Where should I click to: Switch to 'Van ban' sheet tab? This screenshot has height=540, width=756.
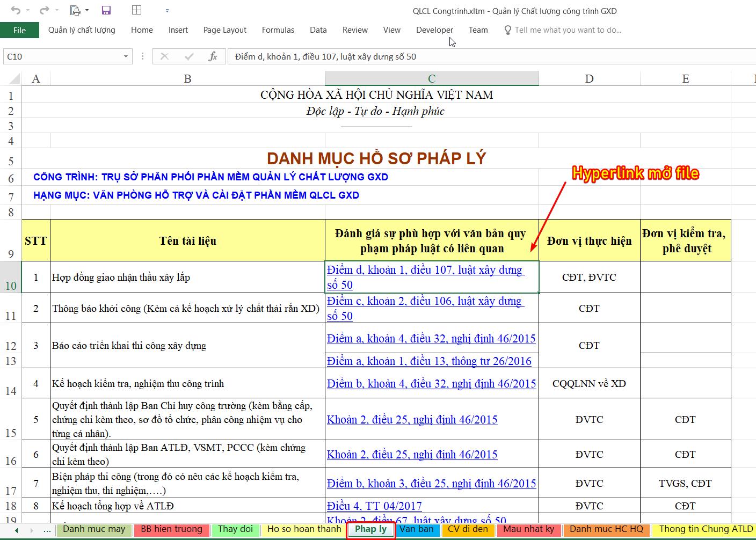point(417,529)
